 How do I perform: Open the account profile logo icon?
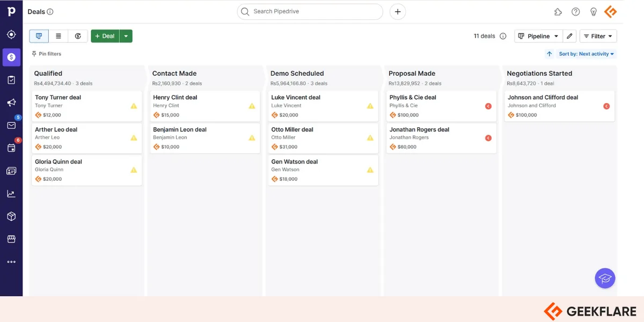pos(611,12)
